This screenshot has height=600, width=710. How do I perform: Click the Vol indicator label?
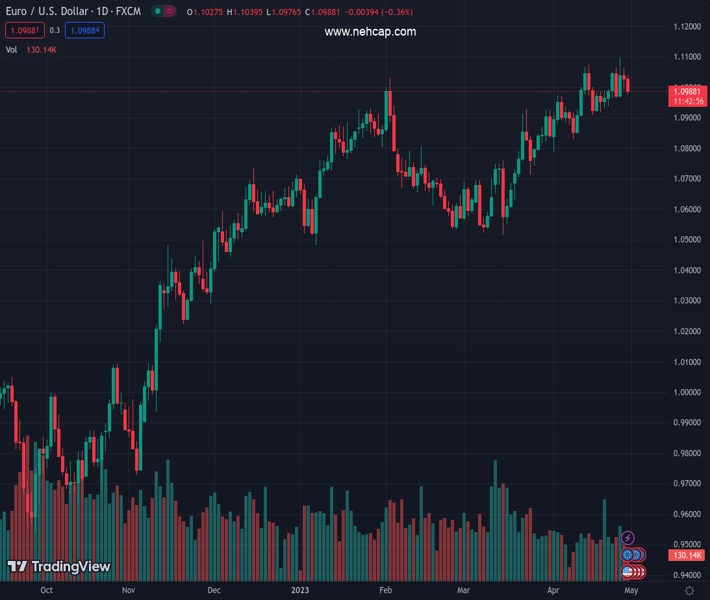[11, 49]
